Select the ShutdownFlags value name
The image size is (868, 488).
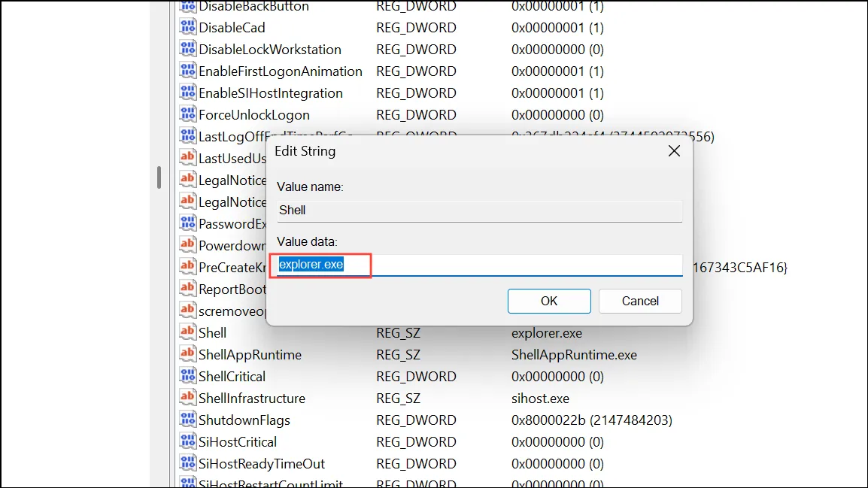(244, 420)
